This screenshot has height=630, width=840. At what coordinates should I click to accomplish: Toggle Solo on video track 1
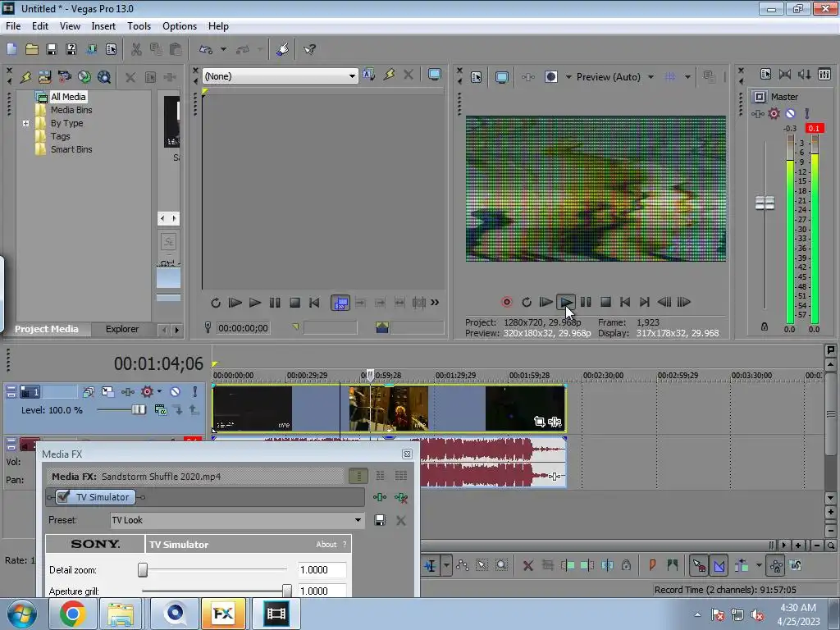[195, 391]
